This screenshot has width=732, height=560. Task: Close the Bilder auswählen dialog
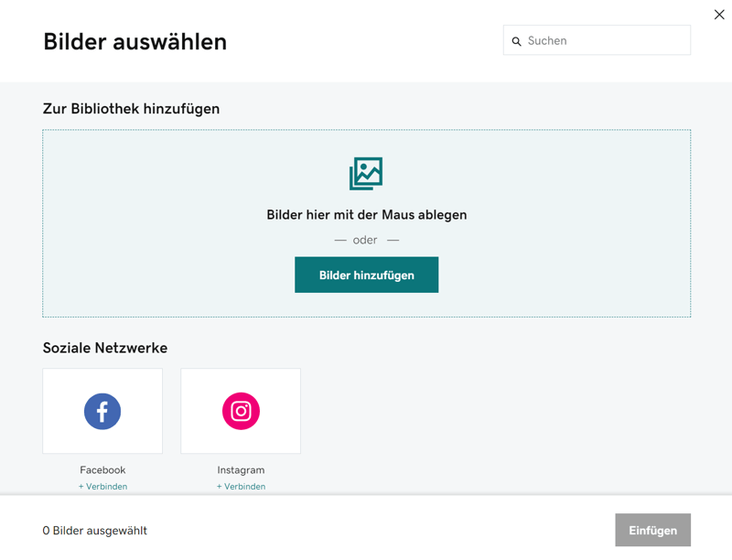719,15
